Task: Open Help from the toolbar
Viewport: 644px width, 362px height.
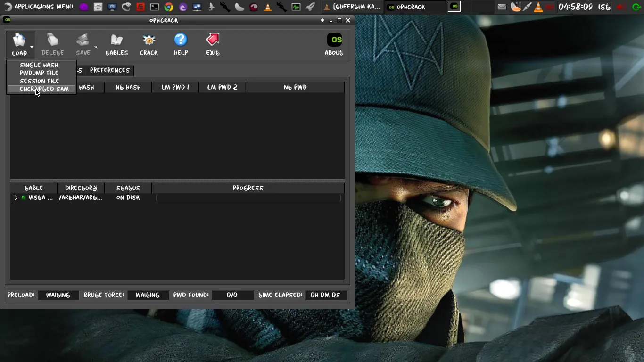Action: (x=181, y=45)
